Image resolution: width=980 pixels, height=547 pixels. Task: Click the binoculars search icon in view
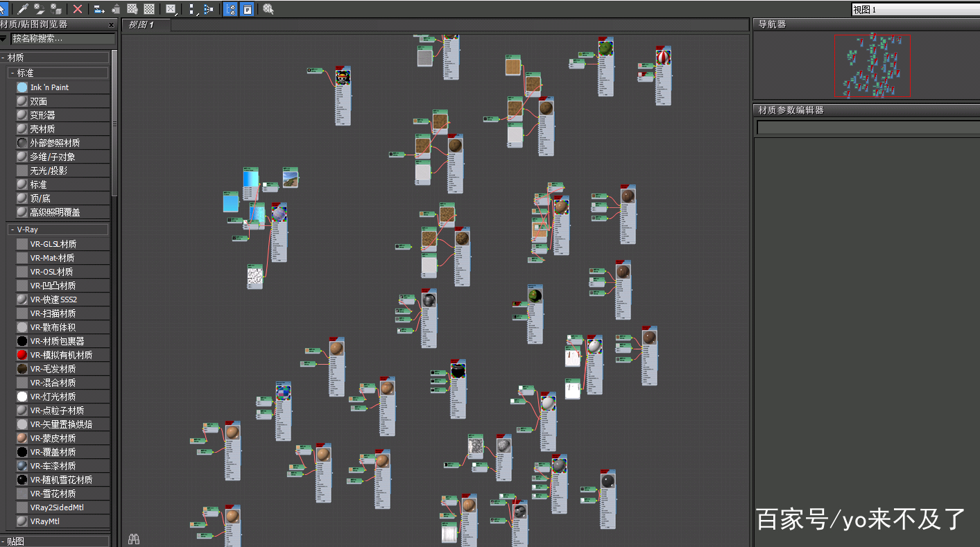134,539
